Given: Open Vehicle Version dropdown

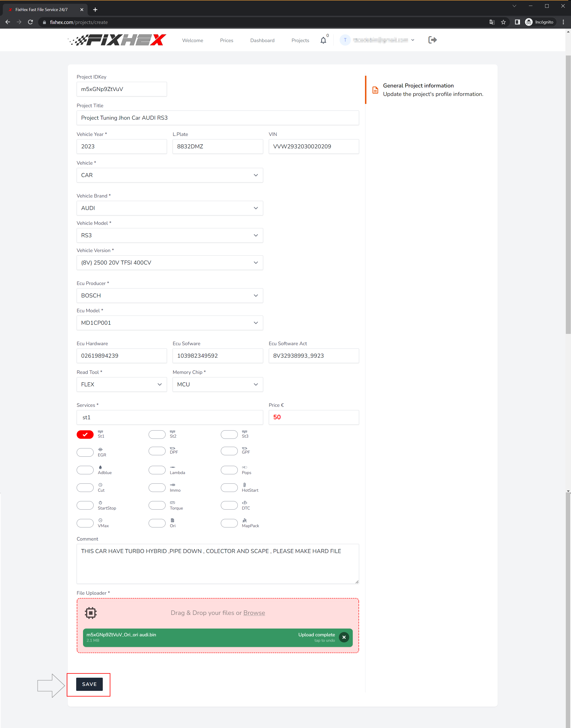Looking at the screenshot, I should 170,263.
